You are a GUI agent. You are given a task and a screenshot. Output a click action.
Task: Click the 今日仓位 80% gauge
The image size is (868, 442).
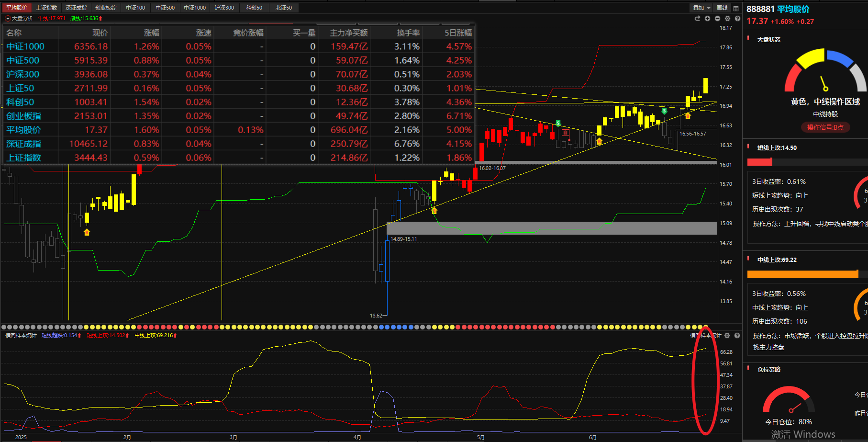pyautogui.click(x=789, y=400)
